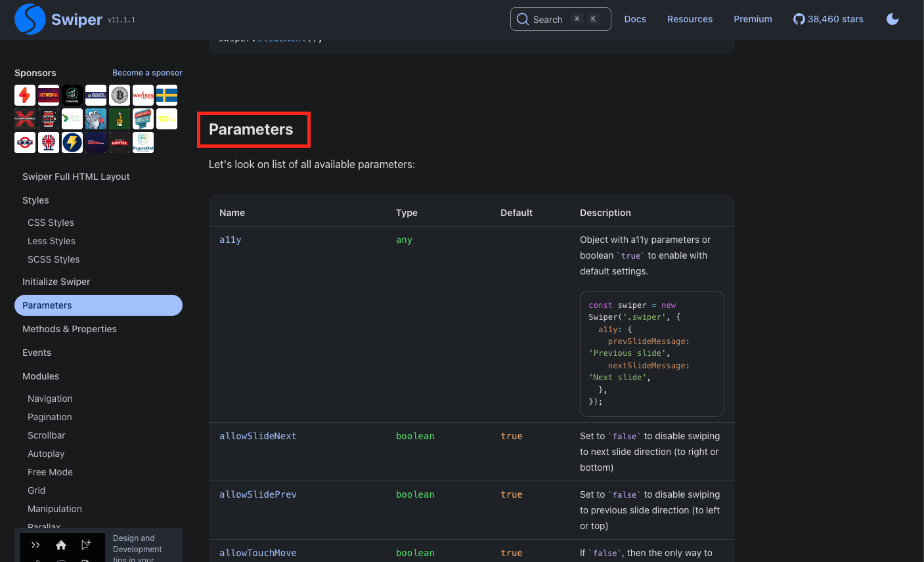924x562 pixels.
Task: Open the PapersOwl sponsor icon
Action: click(x=143, y=142)
